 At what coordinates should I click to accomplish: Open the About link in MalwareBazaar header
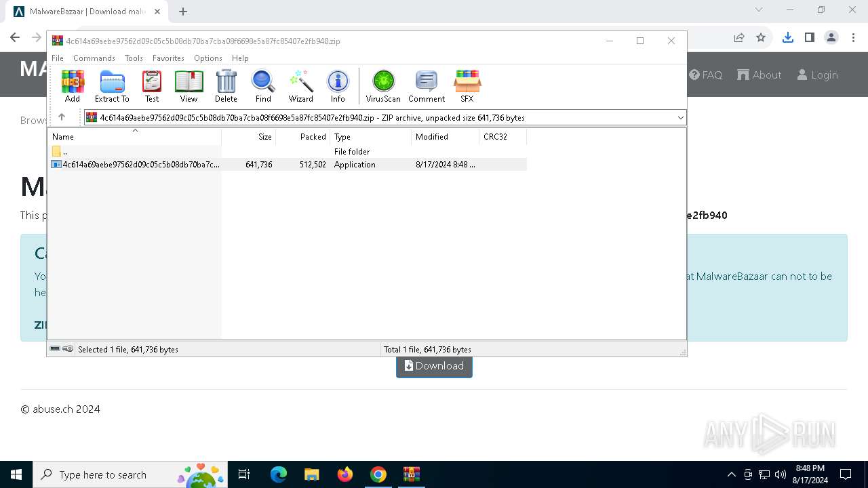[x=759, y=75]
